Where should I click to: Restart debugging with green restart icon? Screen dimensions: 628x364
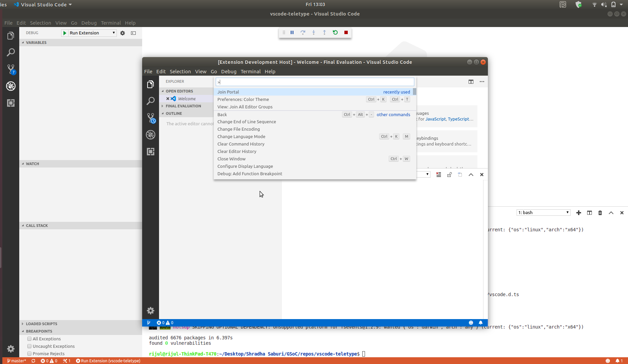coord(335,32)
